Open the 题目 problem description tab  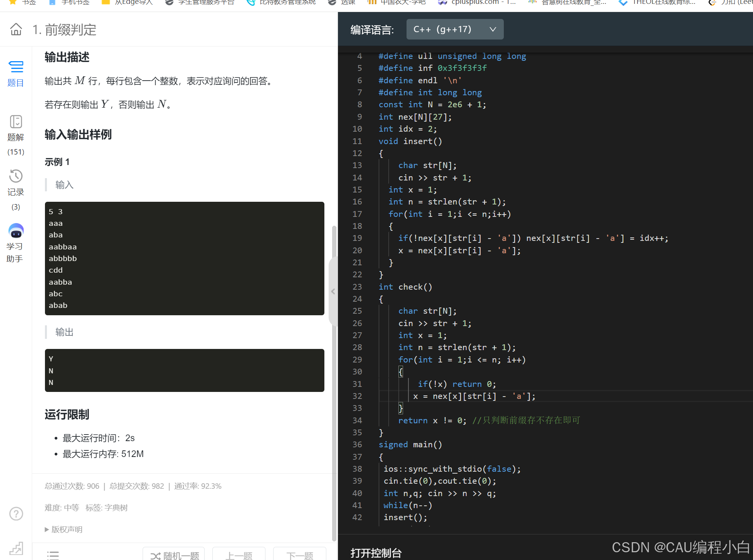tap(16, 73)
